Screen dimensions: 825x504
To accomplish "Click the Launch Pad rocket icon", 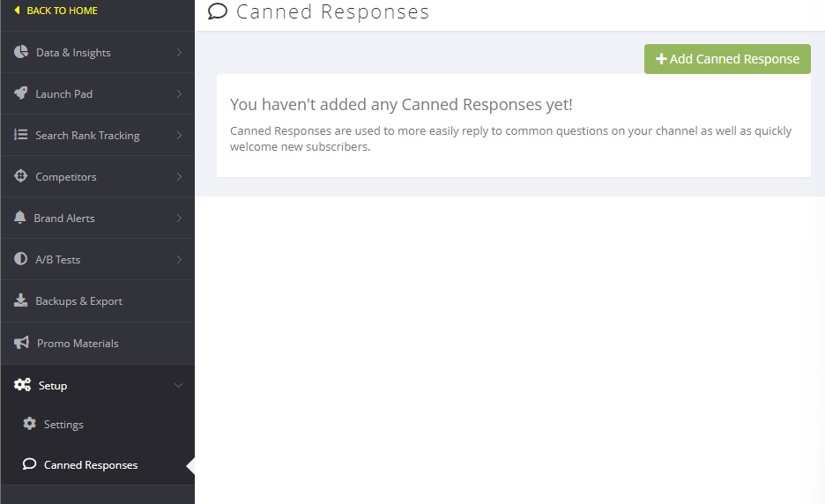I will [21, 93].
